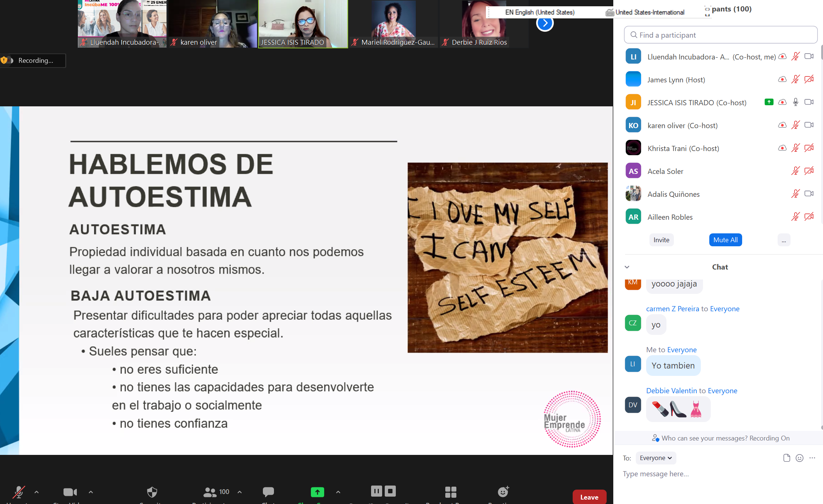Collapse the Chat panel chevron

(627, 267)
